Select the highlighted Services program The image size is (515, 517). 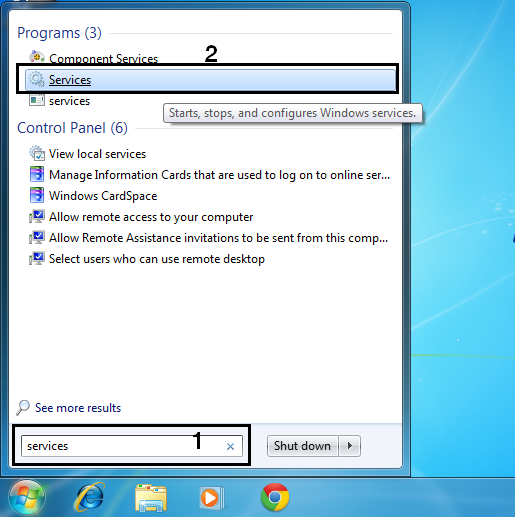click(x=210, y=80)
